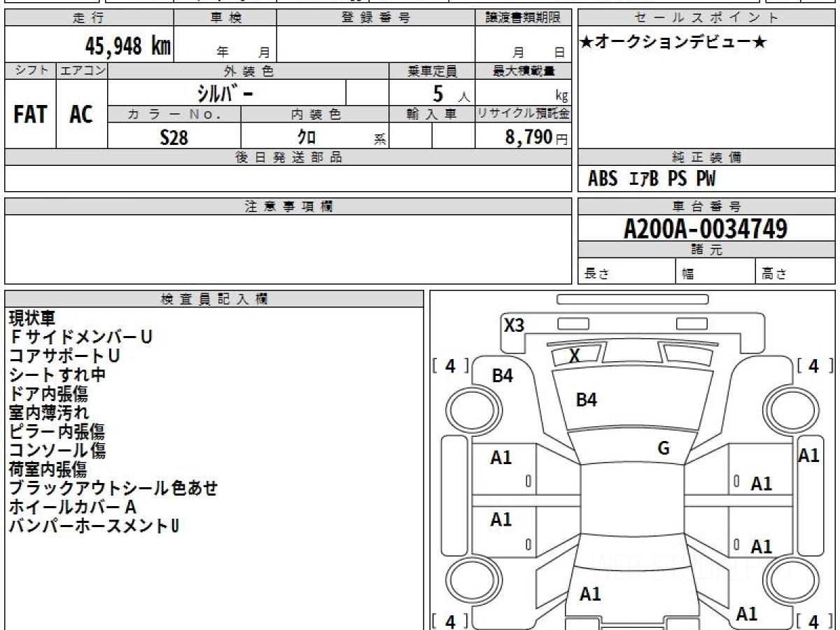
Task: Click the 8,790円 recycle deposit amount
Action: click(537, 137)
